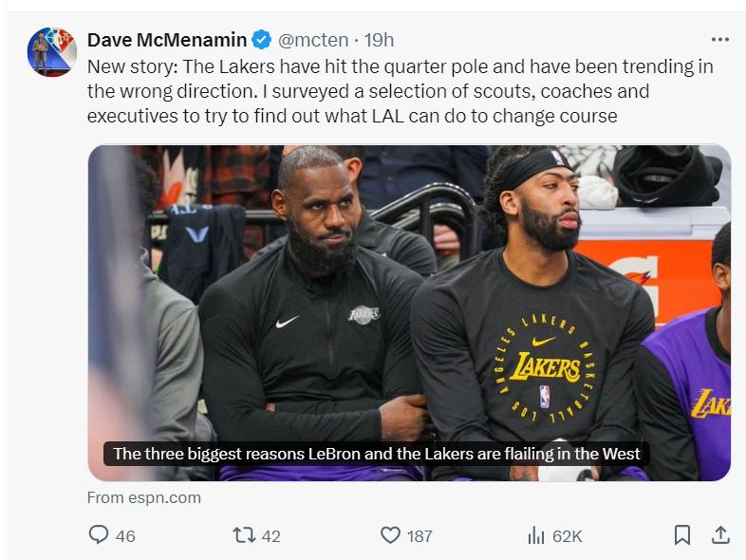This screenshot has width=746, height=560.
Task: Click the share upload icon
Action: tap(719, 535)
